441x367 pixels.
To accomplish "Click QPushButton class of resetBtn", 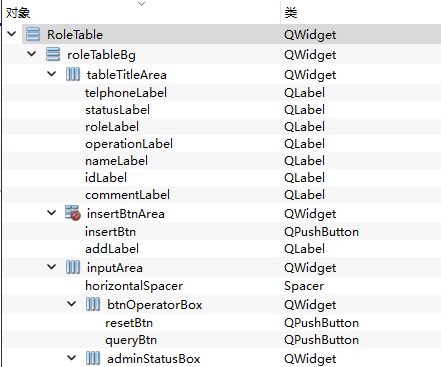I will [321, 323].
